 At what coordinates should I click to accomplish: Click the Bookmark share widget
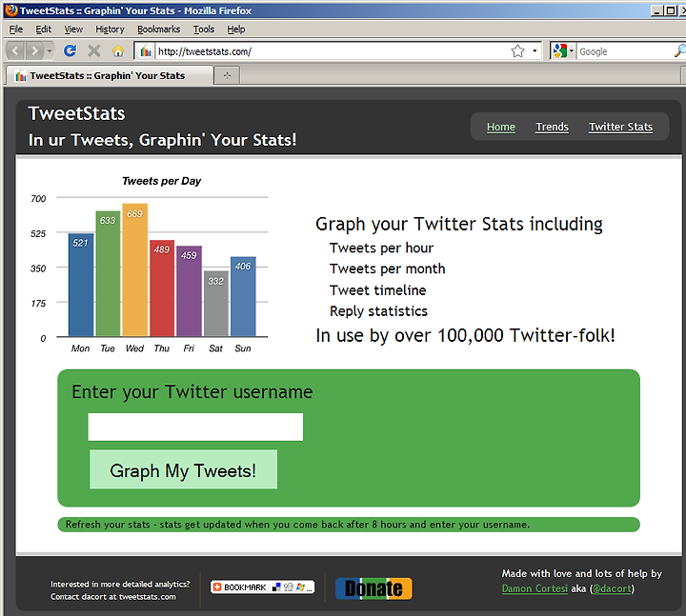pos(263,587)
